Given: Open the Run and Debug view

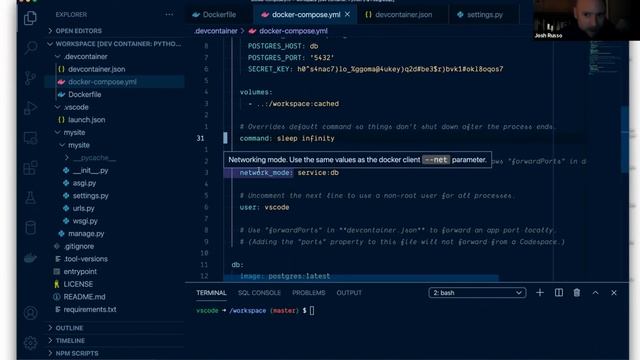Looking at the screenshot, I should tap(30, 108).
